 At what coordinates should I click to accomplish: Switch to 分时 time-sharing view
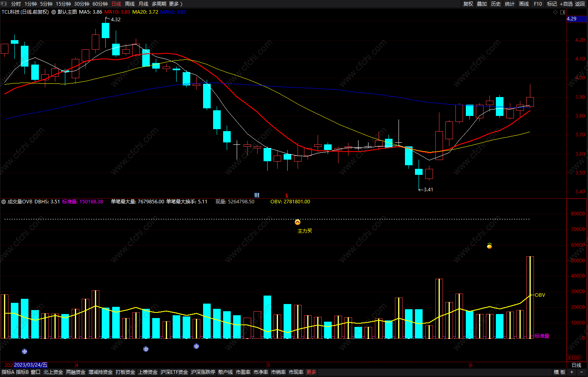point(16,4)
